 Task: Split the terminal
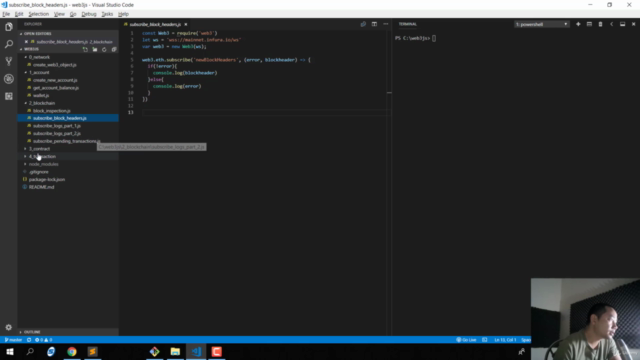[x=589, y=24]
